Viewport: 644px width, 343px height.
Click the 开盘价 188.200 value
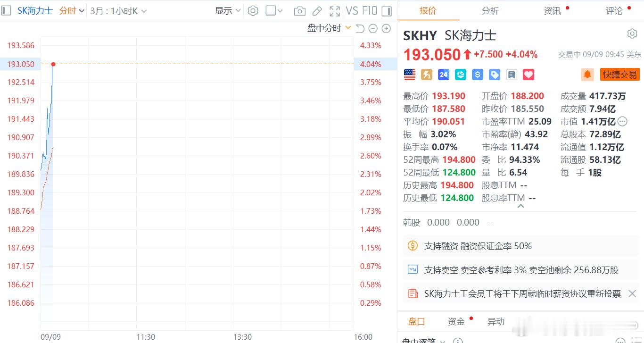click(x=527, y=96)
